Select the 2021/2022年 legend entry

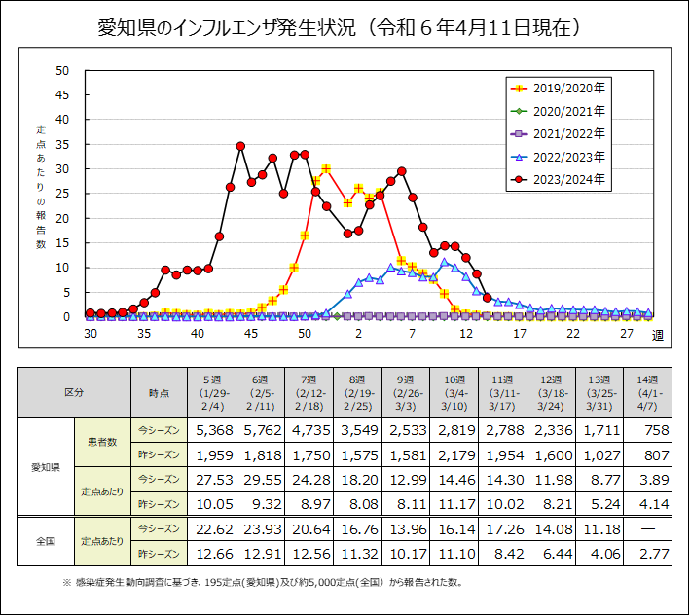558,133
